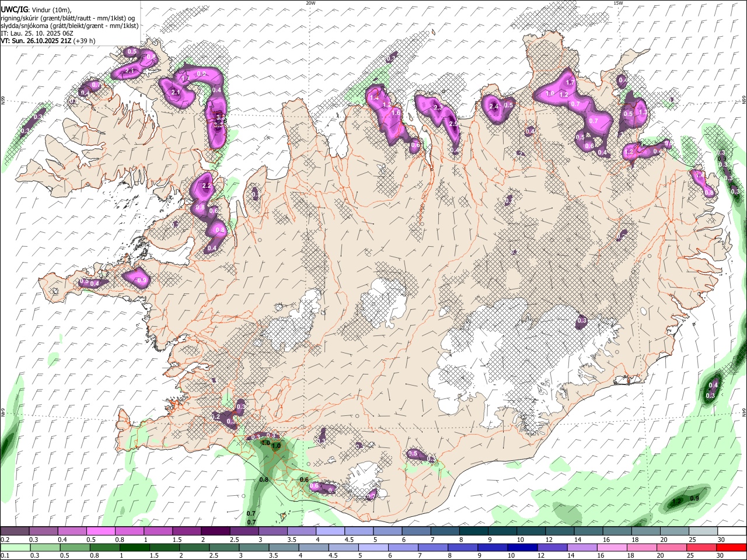Click the 'VT: Sun. 26.10.2025 21Z' valid time
The image size is (747, 560).
tap(36, 41)
